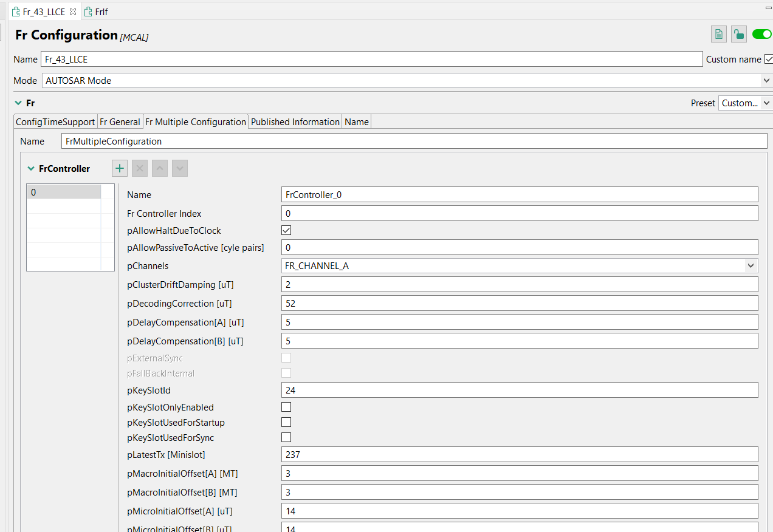Image resolution: width=773 pixels, height=532 pixels.
Task: Click the plugin icon on the FrIf tab
Action: pos(88,11)
